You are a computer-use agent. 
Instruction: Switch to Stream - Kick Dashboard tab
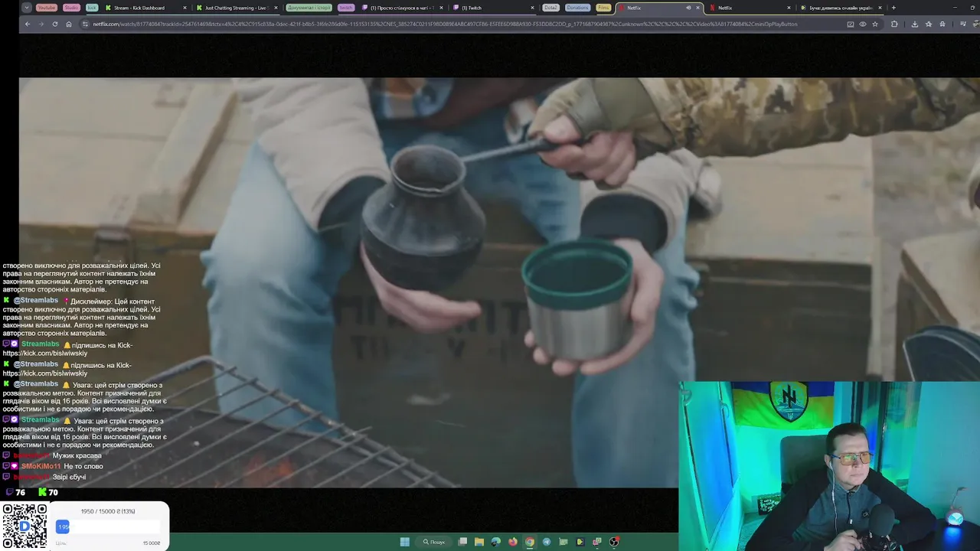point(145,8)
